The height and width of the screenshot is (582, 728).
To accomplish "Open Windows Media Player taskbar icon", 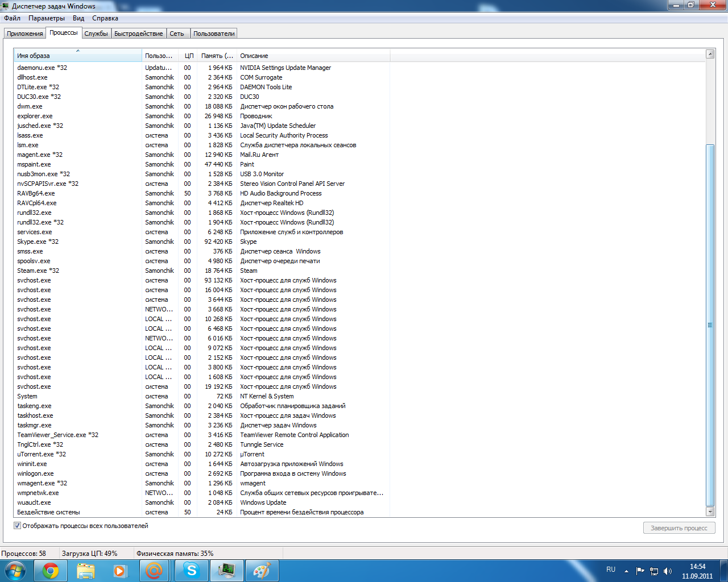I will pyautogui.click(x=120, y=570).
